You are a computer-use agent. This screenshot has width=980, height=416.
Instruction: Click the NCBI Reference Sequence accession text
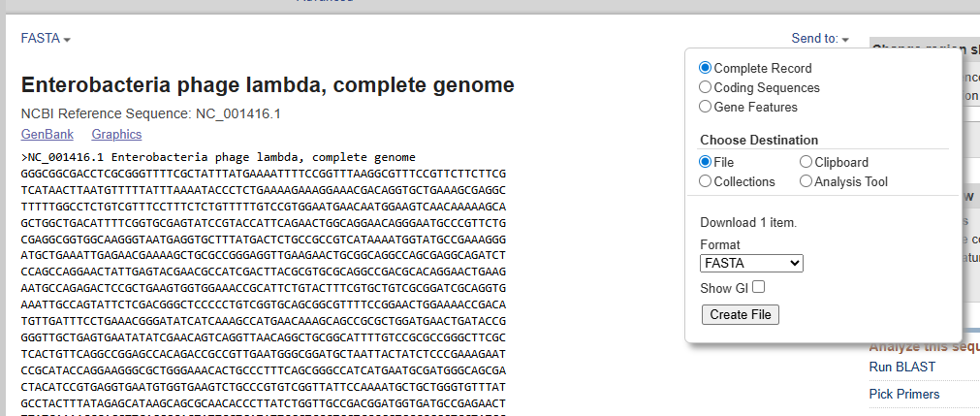click(150, 113)
